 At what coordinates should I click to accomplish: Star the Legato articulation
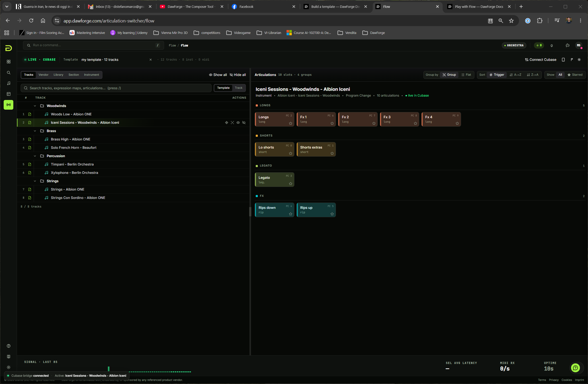click(290, 184)
